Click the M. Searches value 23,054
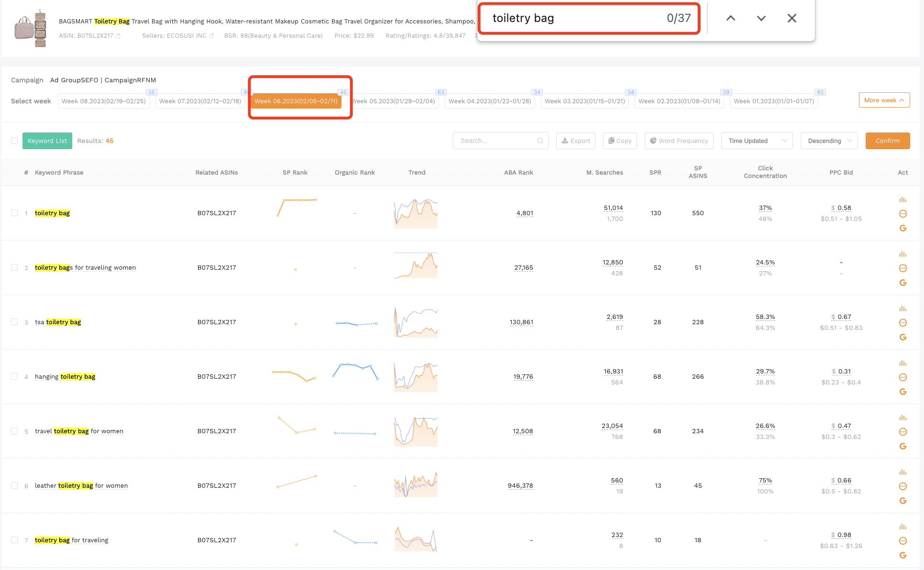924x570 pixels. [612, 426]
